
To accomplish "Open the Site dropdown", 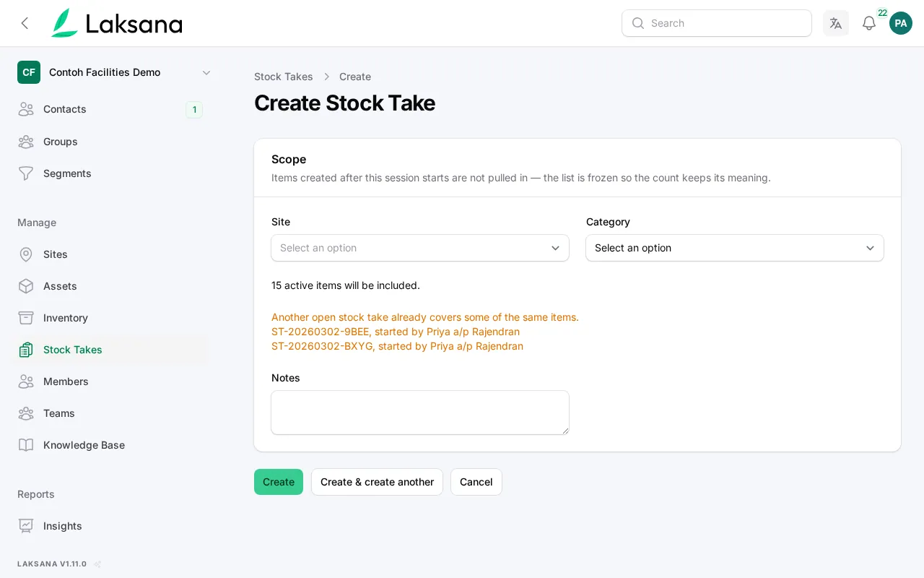I will tap(420, 248).
